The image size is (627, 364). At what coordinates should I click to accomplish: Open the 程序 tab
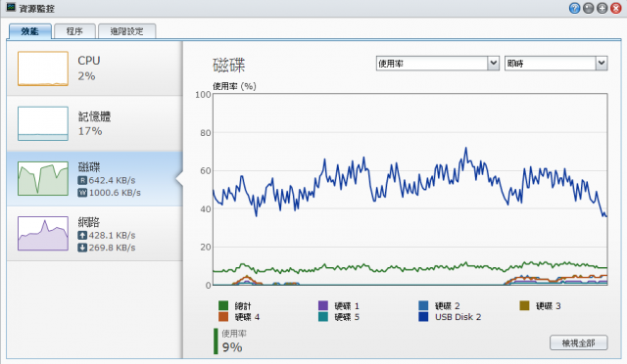click(74, 31)
